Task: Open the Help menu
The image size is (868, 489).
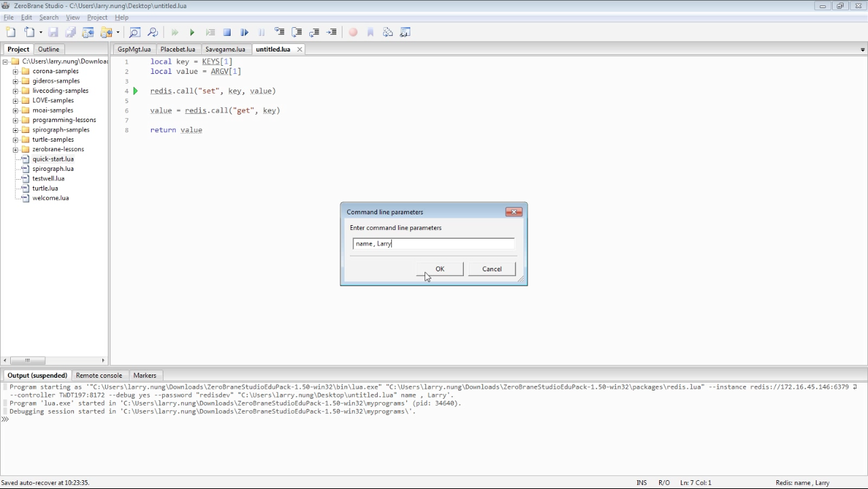Action: pos(121,17)
